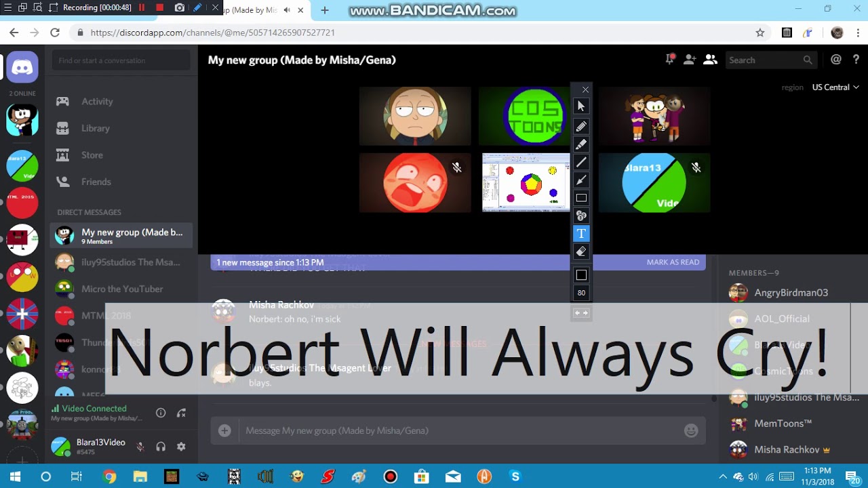Image resolution: width=868 pixels, height=488 pixels.
Task: Open emoji picker
Action: [691, 430]
